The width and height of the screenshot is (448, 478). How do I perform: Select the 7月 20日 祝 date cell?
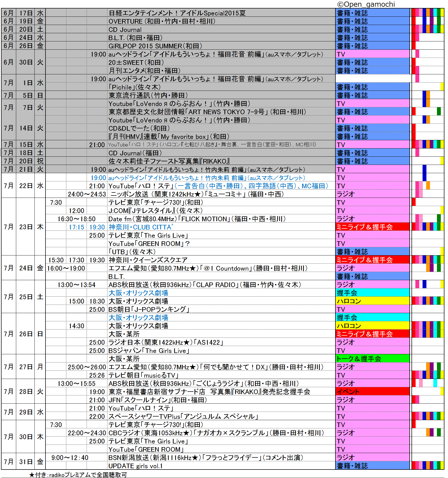pyautogui.click(x=23, y=161)
